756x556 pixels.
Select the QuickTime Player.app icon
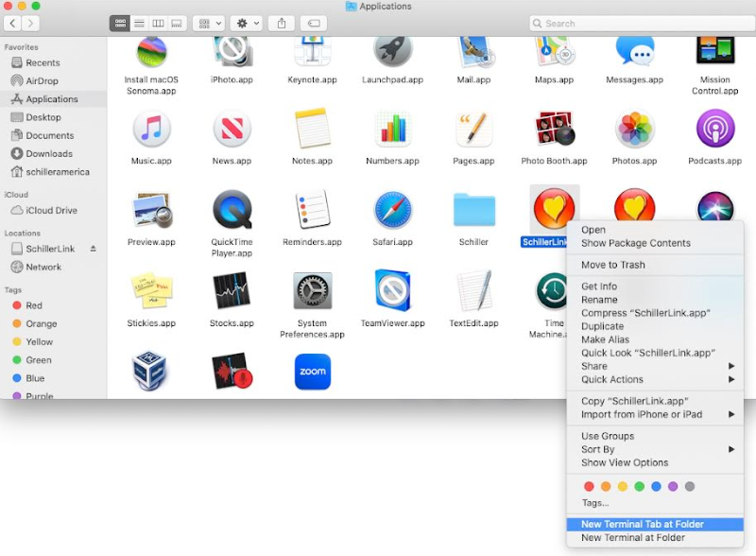[232, 210]
